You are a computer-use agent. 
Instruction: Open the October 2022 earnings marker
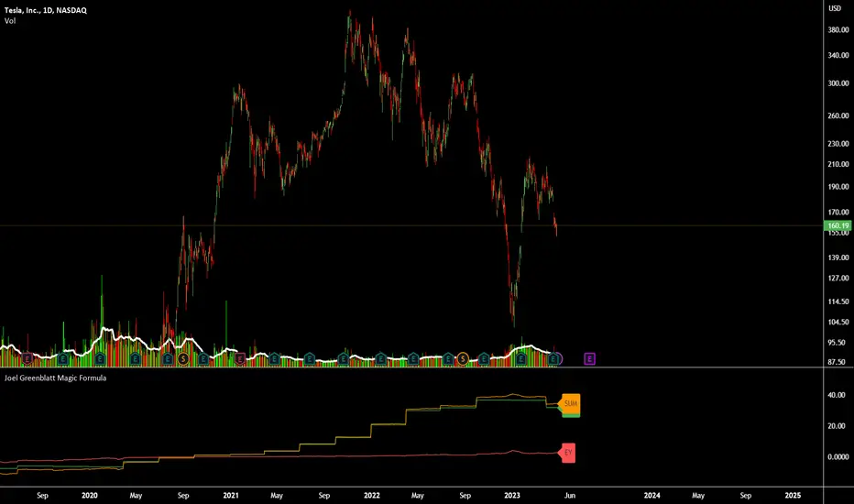pyautogui.click(x=484, y=359)
